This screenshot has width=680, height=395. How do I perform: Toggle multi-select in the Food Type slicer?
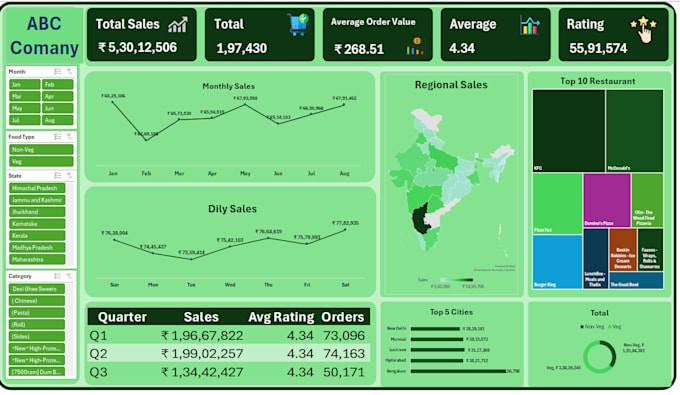tap(58, 137)
